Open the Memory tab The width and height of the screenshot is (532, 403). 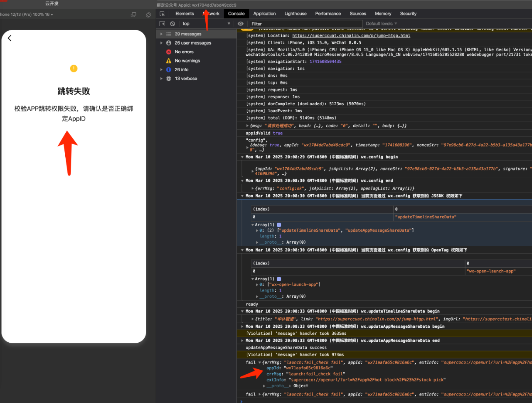click(383, 14)
